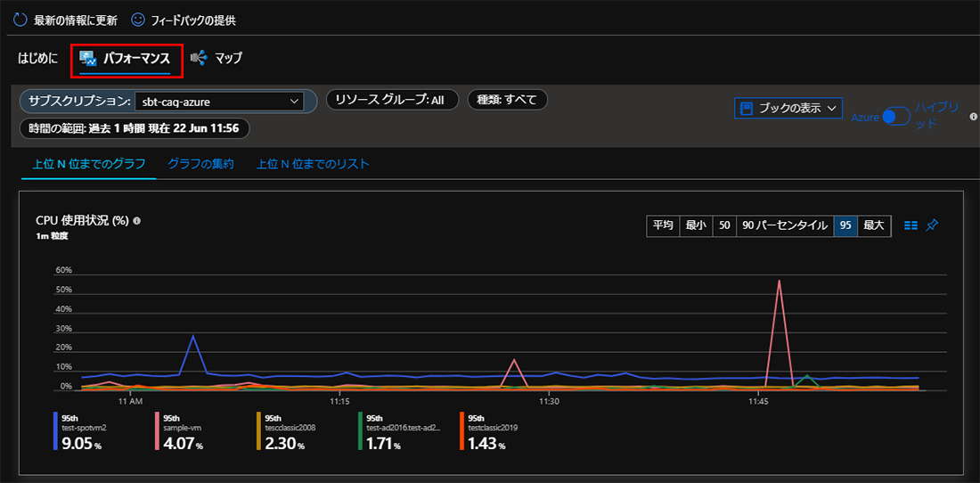
Task: Toggle the Azure / ハイブリッド switch
Action: tap(895, 116)
